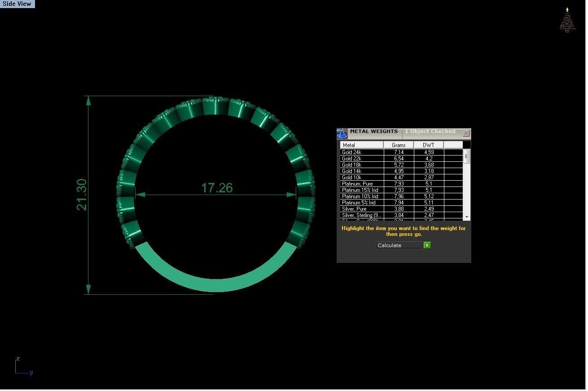
Task: Sort the list by the Metal column header
Action: pyautogui.click(x=362, y=145)
